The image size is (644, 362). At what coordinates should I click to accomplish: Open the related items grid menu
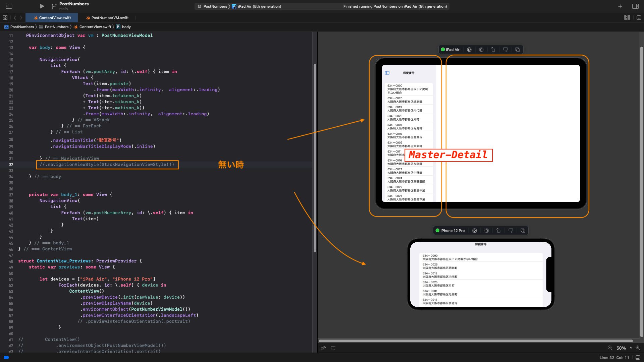click(5, 18)
